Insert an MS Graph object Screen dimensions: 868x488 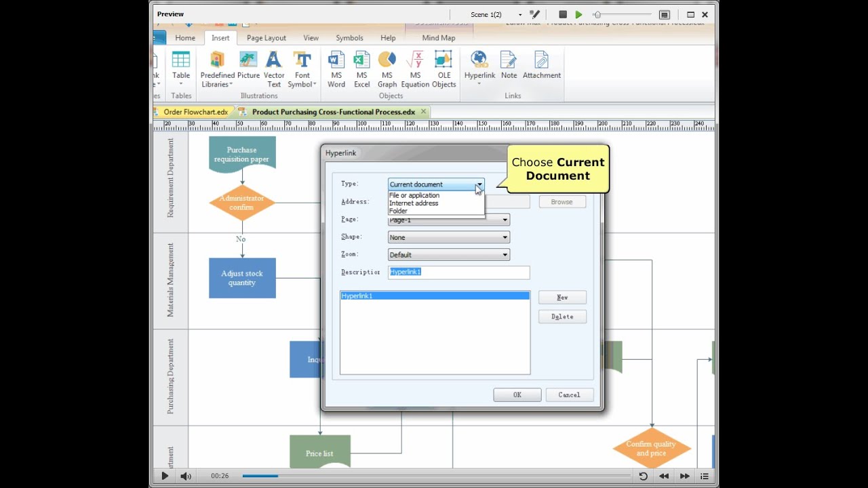pos(387,68)
